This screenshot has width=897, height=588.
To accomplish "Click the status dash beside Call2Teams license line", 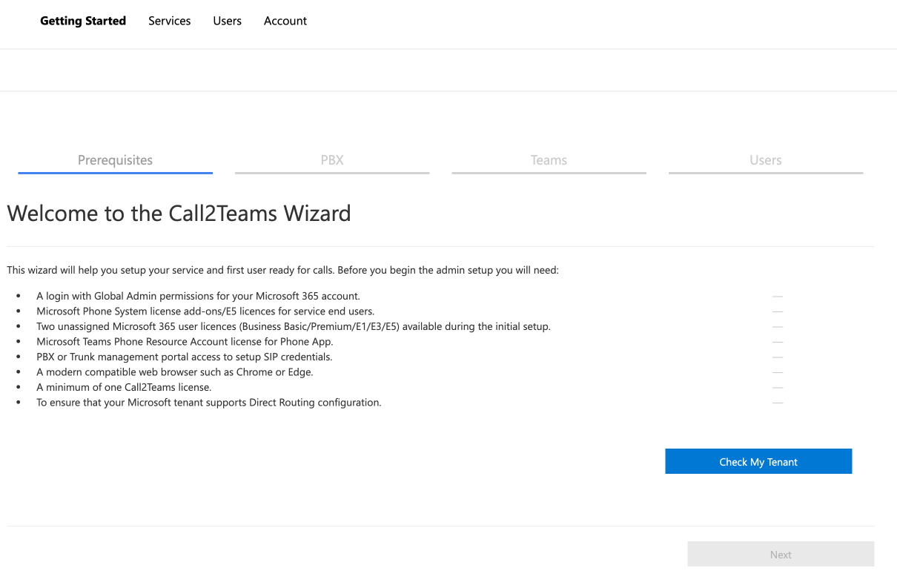I will tap(778, 387).
